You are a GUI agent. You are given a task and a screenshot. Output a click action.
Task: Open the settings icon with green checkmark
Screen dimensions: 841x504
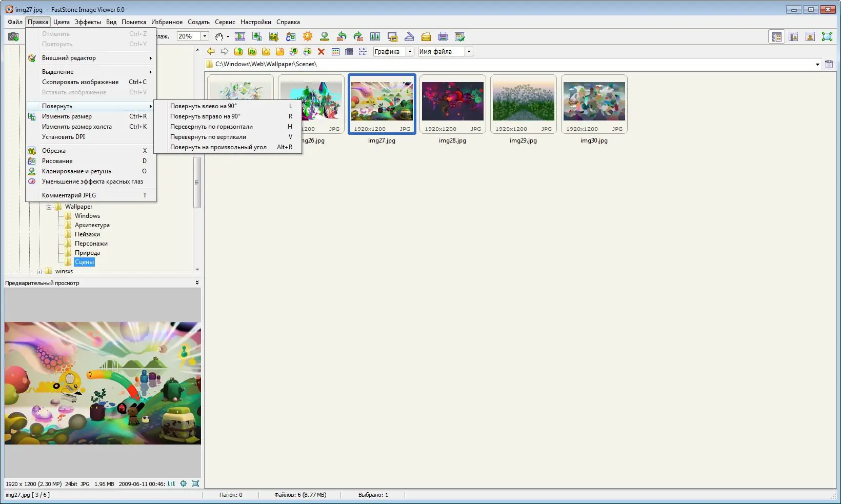click(x=460, y=36)
